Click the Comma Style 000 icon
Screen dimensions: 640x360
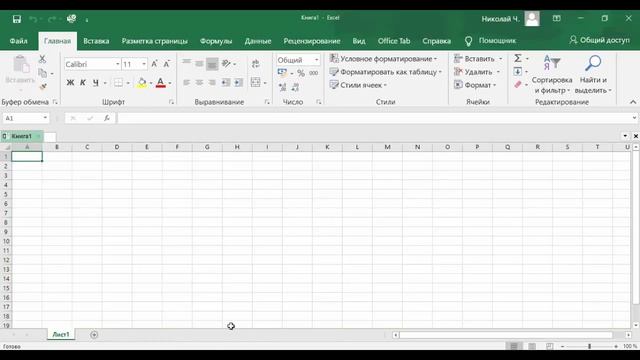pyautogui.click(x=313, y=73)
